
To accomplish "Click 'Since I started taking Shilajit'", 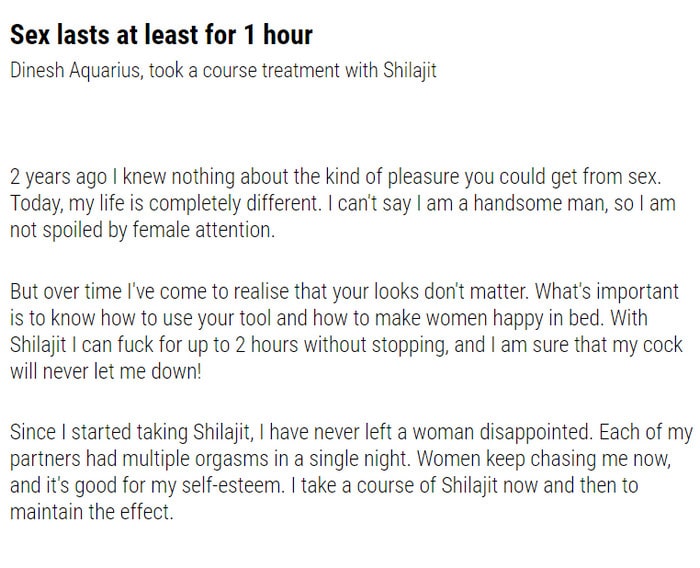I will (129, 432).
